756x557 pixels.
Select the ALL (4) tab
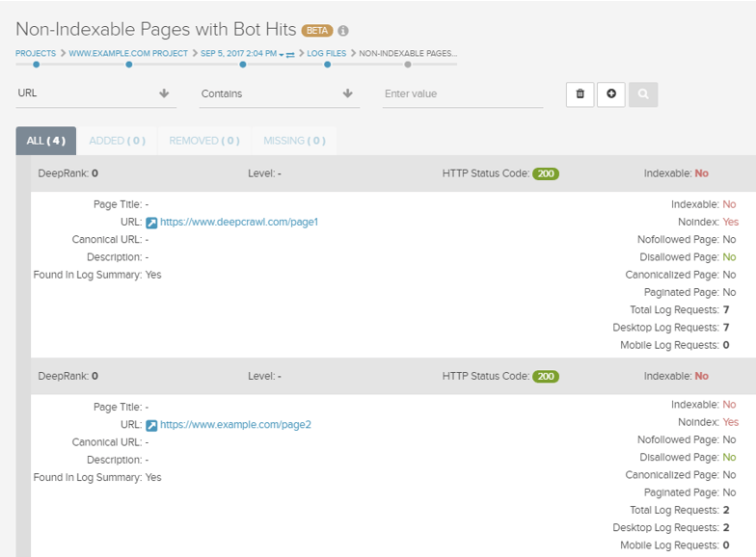[x=46, y=141]
